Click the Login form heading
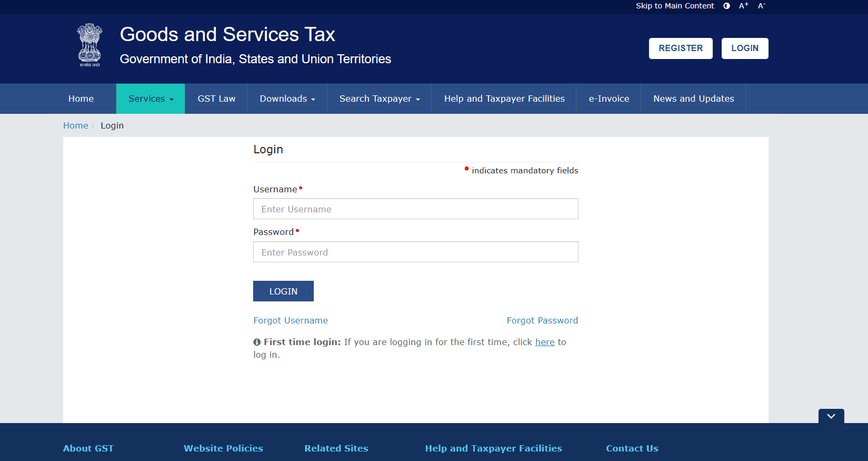The width and height of the screenshot is (868, 461). [268, 150]
